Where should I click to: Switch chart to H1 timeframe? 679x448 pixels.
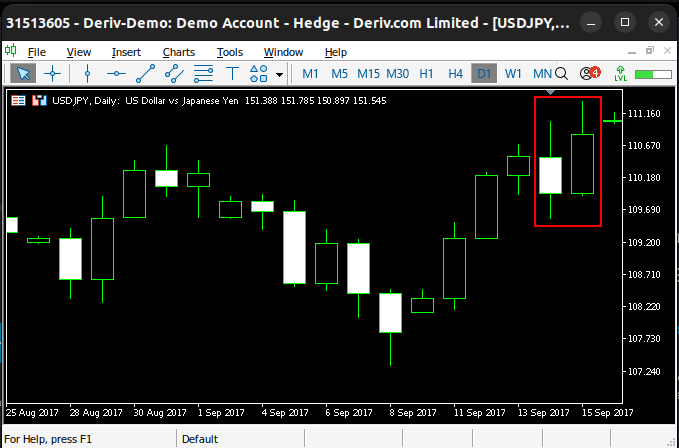coord(427,74)
